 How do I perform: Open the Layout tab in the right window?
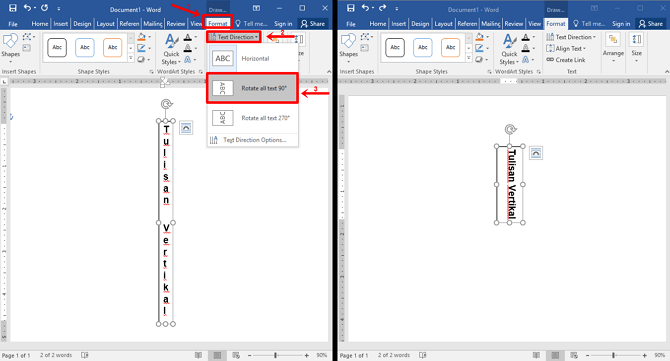(x=443, y=23)
